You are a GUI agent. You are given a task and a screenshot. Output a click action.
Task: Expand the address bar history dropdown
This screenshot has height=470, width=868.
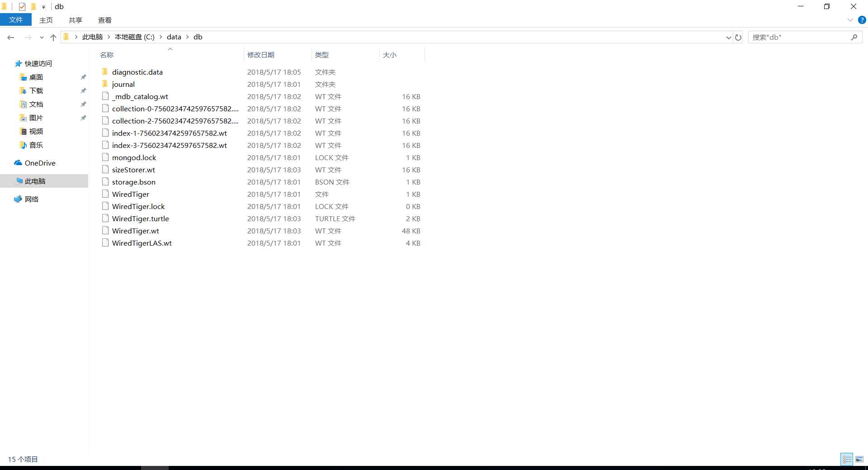[x=728, y=38]
